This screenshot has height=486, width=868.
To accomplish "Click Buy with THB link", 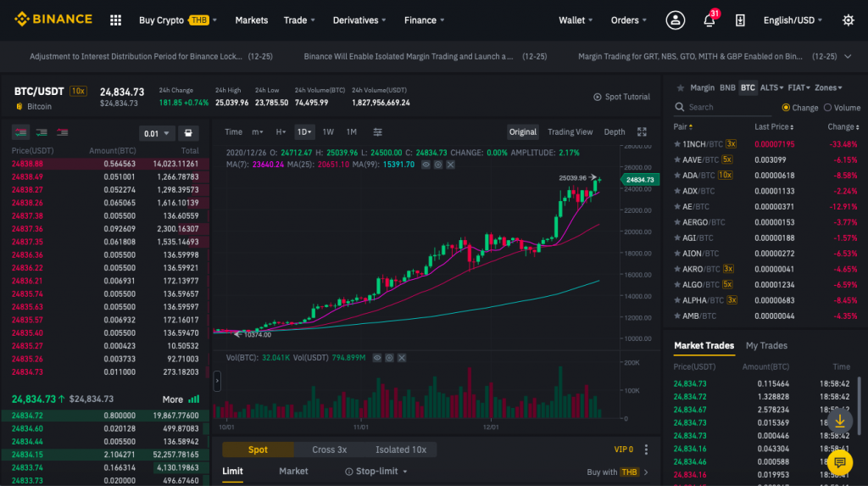I will 617,472.
